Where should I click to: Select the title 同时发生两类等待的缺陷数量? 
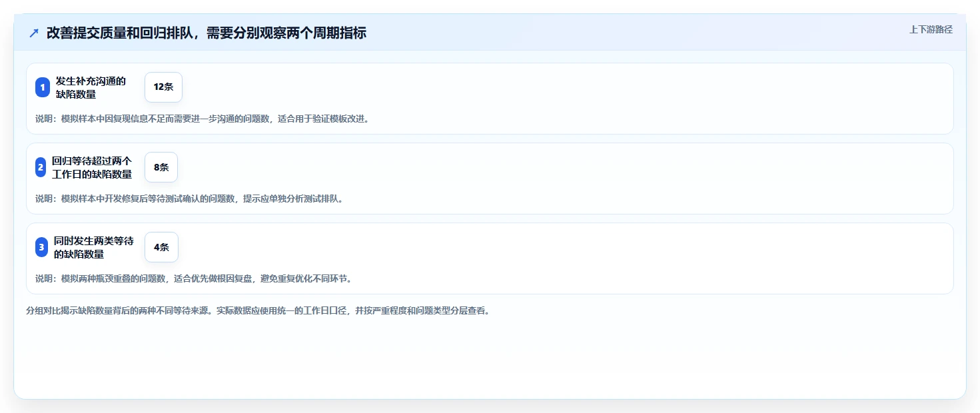[93, 247]
